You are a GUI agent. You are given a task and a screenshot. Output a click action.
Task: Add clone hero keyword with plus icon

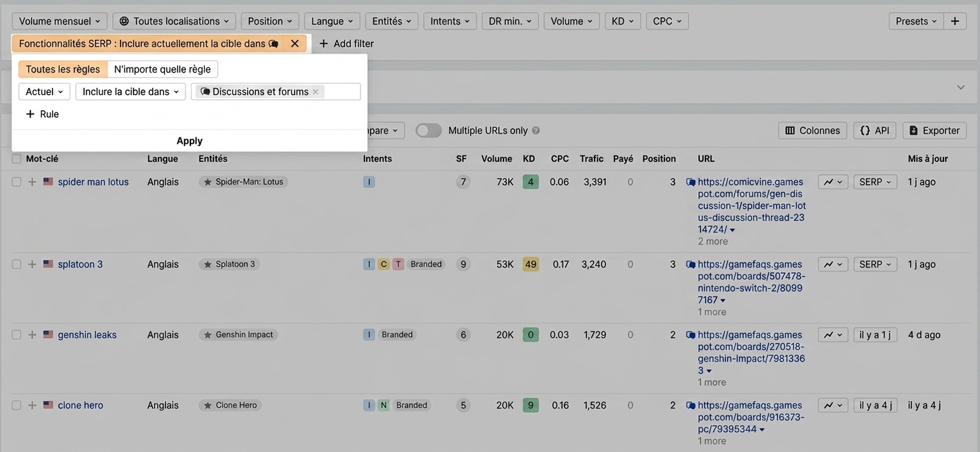tap(32, 406)
